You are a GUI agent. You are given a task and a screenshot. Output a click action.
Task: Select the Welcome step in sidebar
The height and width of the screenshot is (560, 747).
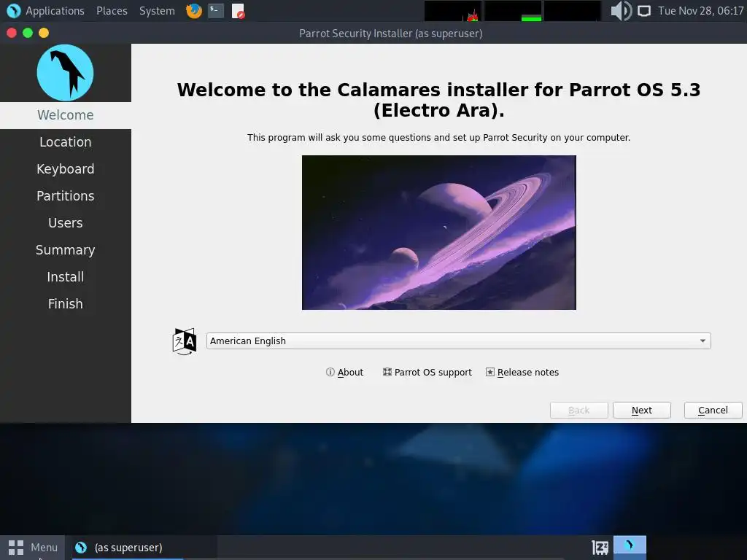click(x=65, y=115)
